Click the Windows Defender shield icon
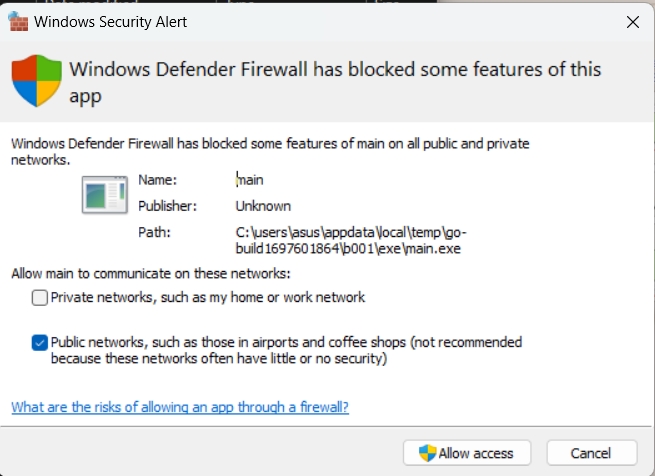Screen dimensions: 655x476 click(x=37, y=81)
